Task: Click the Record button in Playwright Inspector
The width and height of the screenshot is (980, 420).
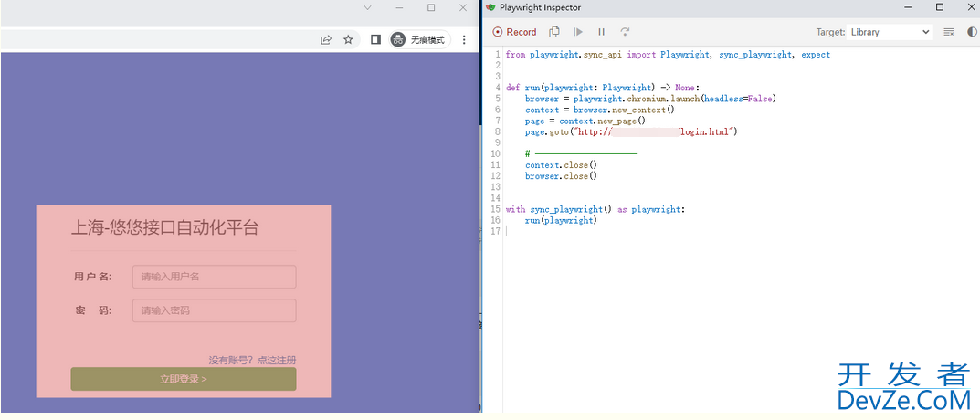Action: 515,32
